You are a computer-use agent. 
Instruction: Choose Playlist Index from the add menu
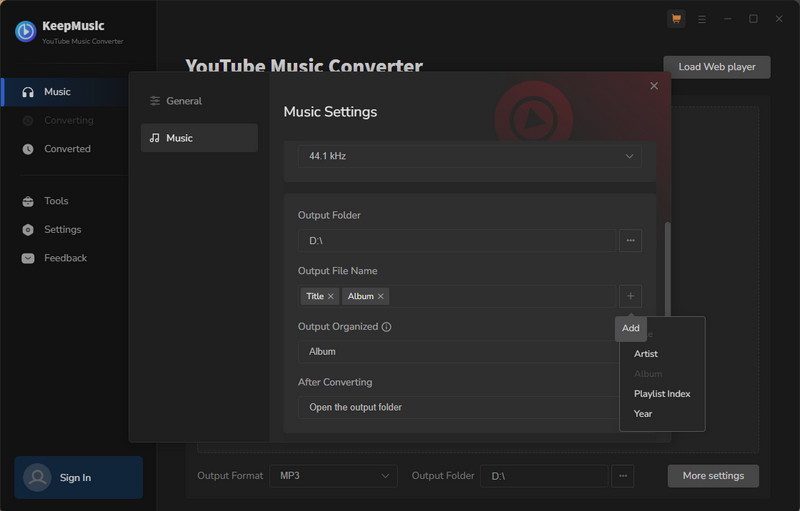point(662,394)
